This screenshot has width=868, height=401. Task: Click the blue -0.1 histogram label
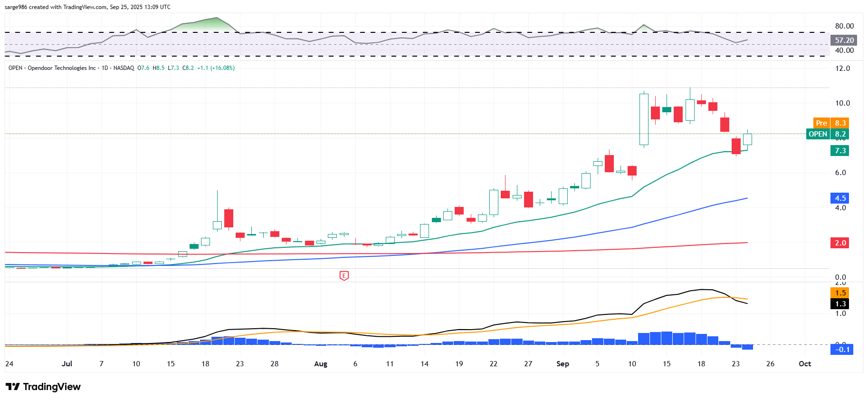pyautogui.click(x=841, y=350)
